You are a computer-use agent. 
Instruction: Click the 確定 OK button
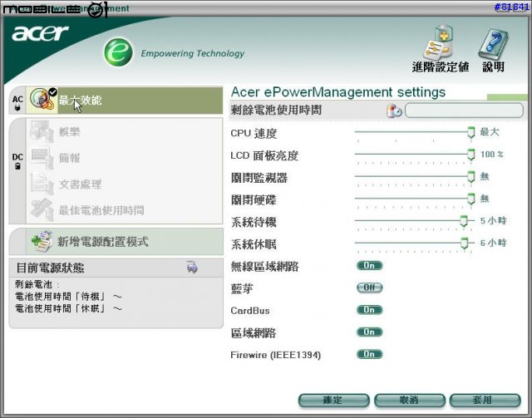coord(333,401)
